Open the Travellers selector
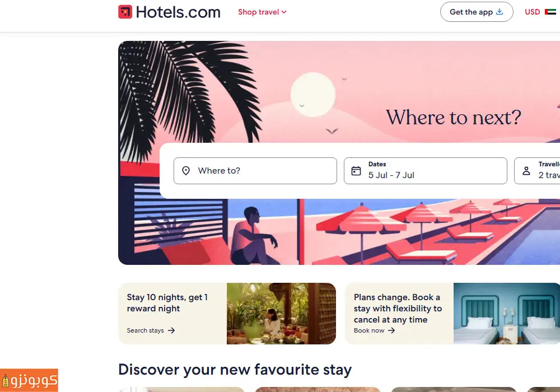The image size is (560, 392). click(537, 171)
